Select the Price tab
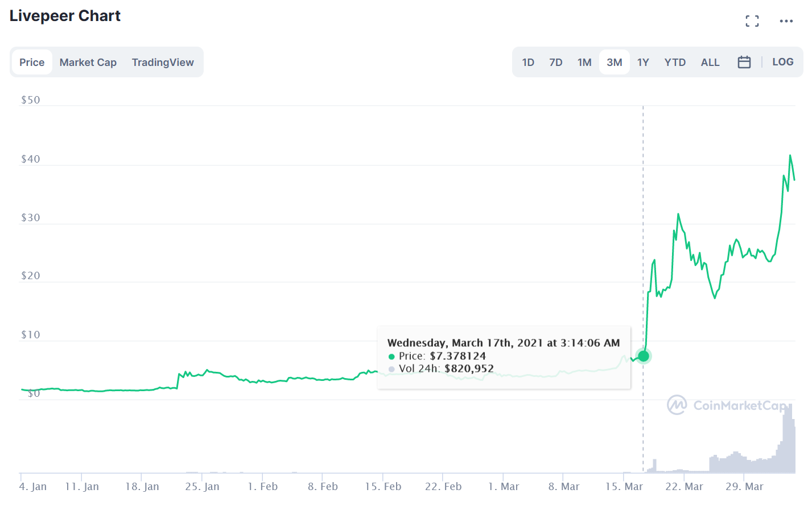 (32, 62)
